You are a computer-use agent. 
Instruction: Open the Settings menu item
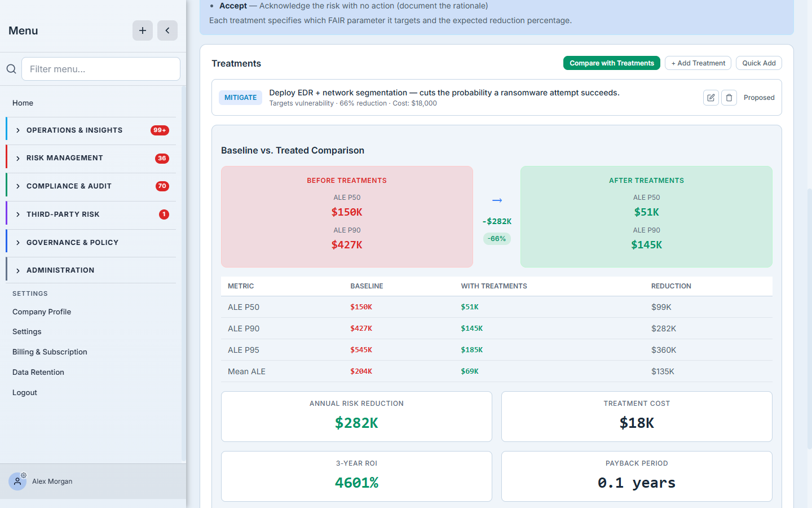(x=27, y=331)
